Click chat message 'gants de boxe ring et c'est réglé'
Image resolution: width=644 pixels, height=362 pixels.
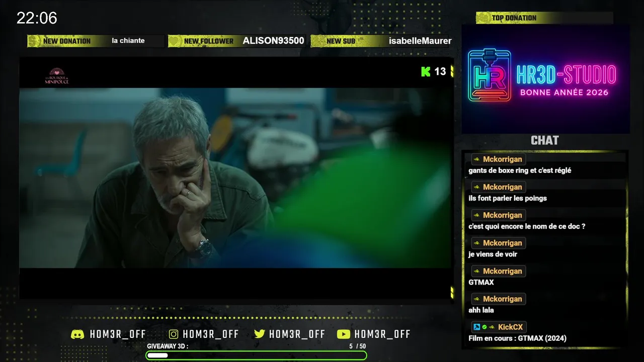click(520, 170)
